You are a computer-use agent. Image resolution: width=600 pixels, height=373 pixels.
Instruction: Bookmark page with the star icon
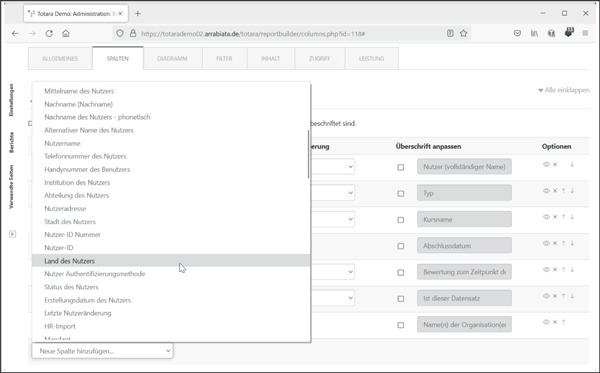[x=463, y=33]
